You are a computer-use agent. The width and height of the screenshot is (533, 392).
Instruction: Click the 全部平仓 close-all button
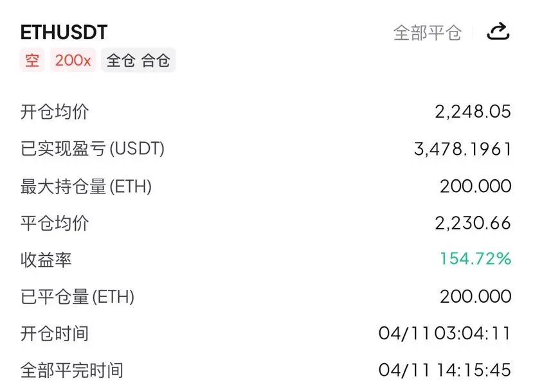click(x=428, y=33)
